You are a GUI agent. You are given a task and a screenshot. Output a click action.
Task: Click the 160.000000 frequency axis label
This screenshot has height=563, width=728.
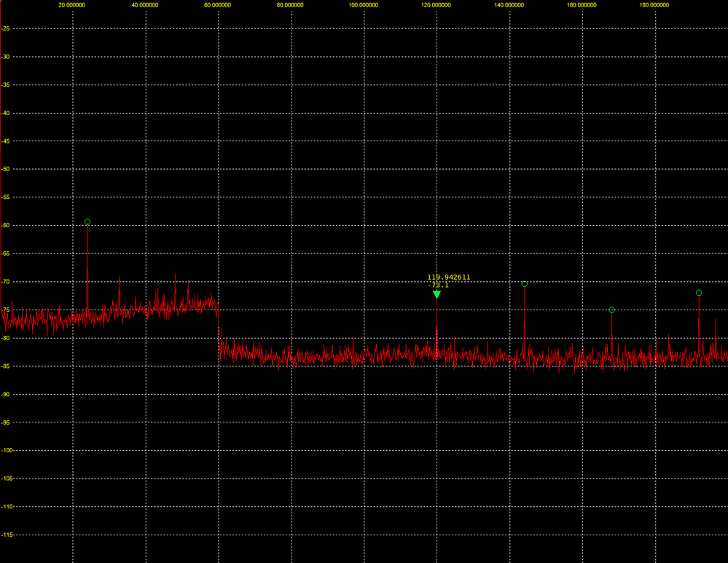(582, 5)
